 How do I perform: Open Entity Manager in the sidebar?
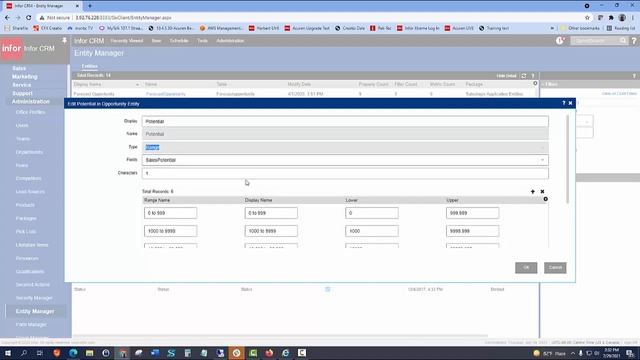[35, 311]
